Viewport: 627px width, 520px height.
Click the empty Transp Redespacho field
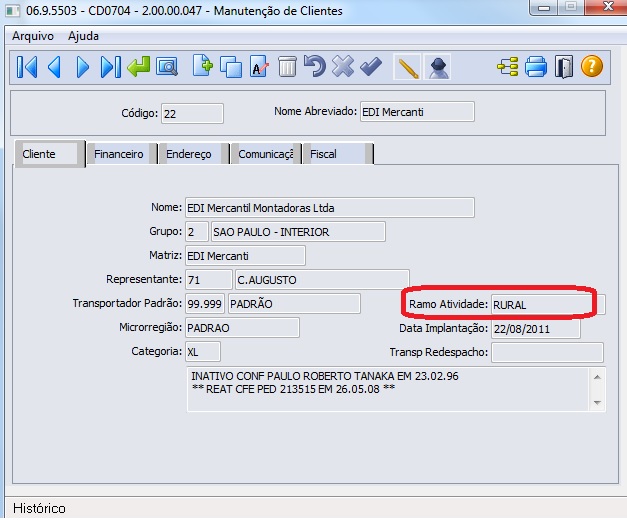(547, 352)
